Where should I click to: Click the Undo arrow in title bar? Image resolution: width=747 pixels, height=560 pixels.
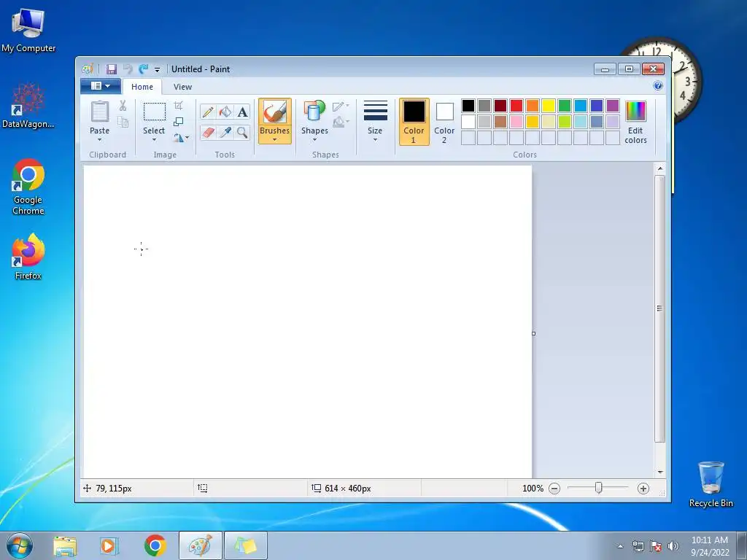point(128,69)
